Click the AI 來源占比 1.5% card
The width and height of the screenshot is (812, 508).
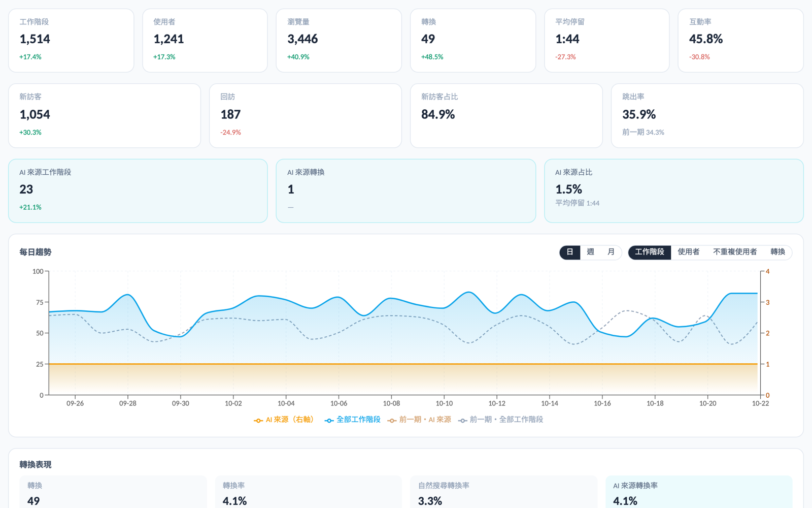coord(674,191)
